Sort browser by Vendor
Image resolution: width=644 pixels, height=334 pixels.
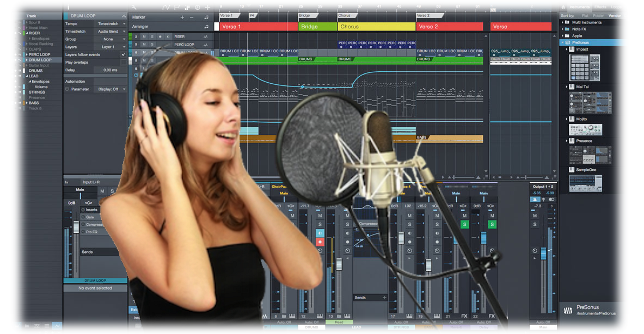614,16
